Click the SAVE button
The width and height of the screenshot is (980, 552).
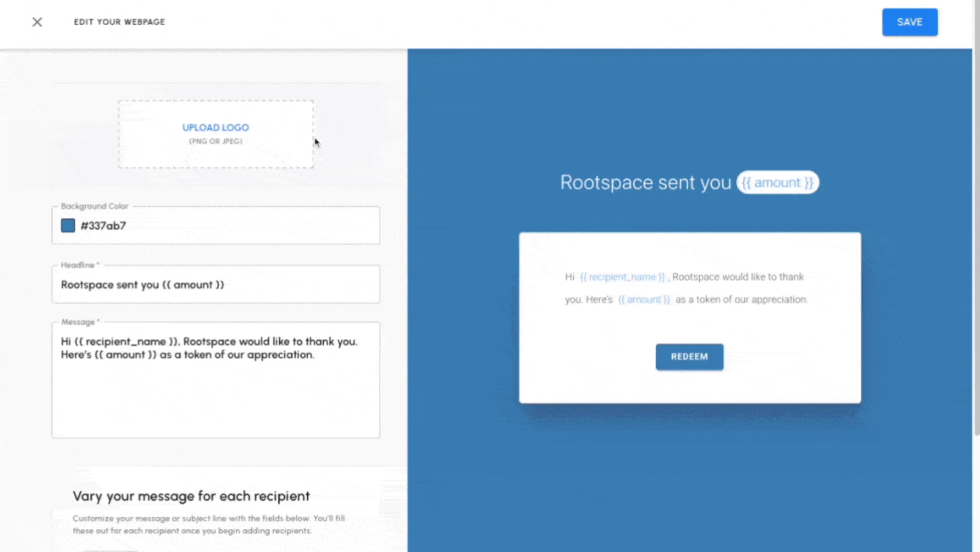pos(909,22)
